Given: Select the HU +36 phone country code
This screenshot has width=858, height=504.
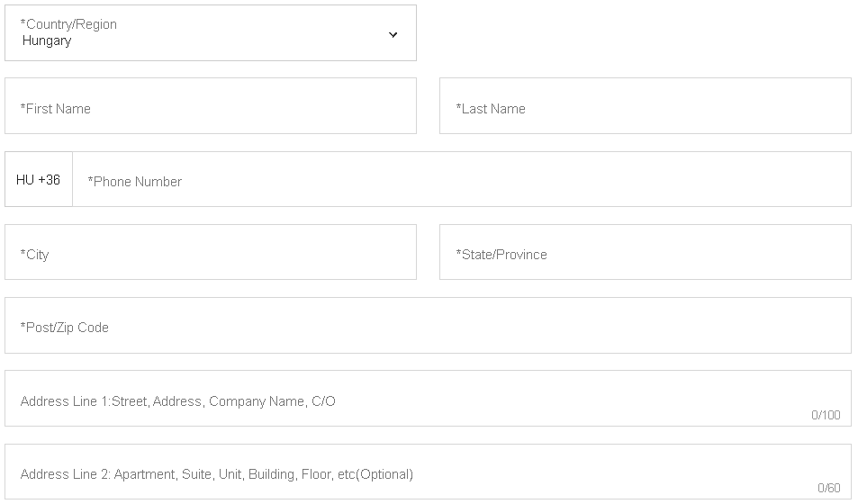Looking at the screenshot, I should 39,180.
